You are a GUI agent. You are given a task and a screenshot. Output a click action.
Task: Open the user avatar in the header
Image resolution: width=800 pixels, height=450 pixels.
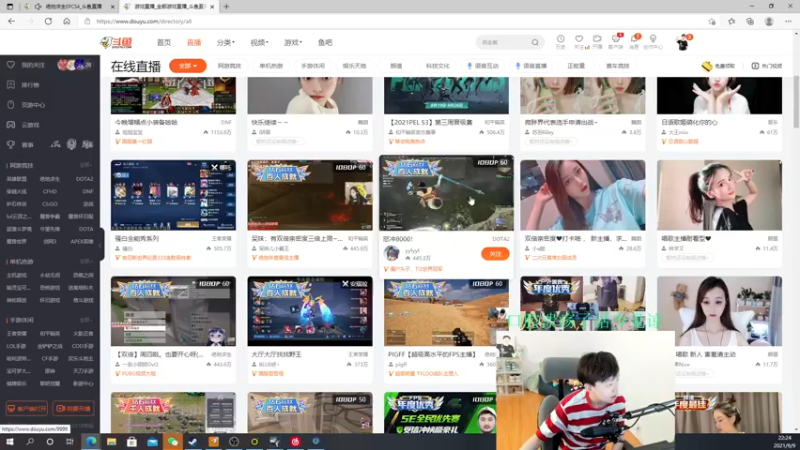click(683, 42)
